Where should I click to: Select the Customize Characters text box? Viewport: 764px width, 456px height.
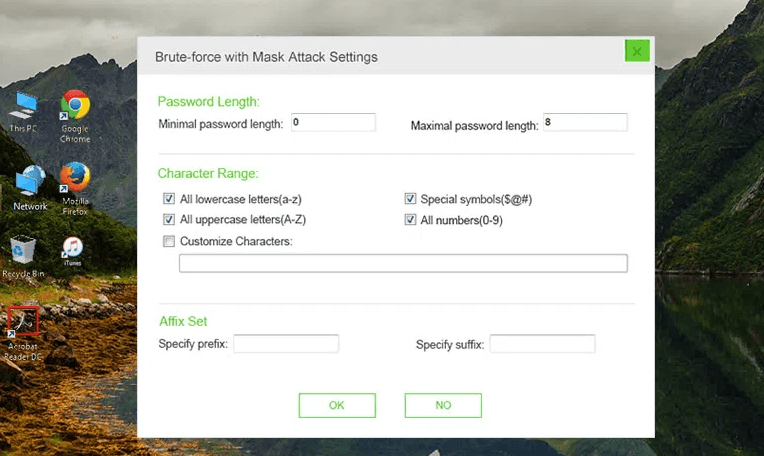403,263
